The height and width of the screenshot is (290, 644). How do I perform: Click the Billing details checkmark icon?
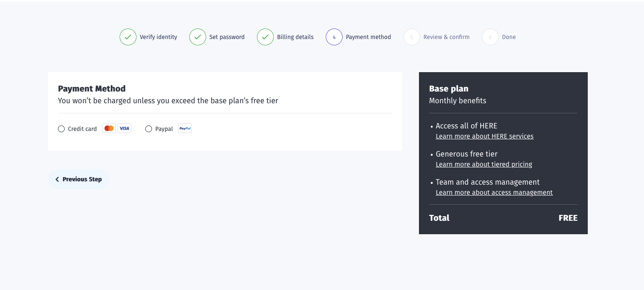point(265,37)
